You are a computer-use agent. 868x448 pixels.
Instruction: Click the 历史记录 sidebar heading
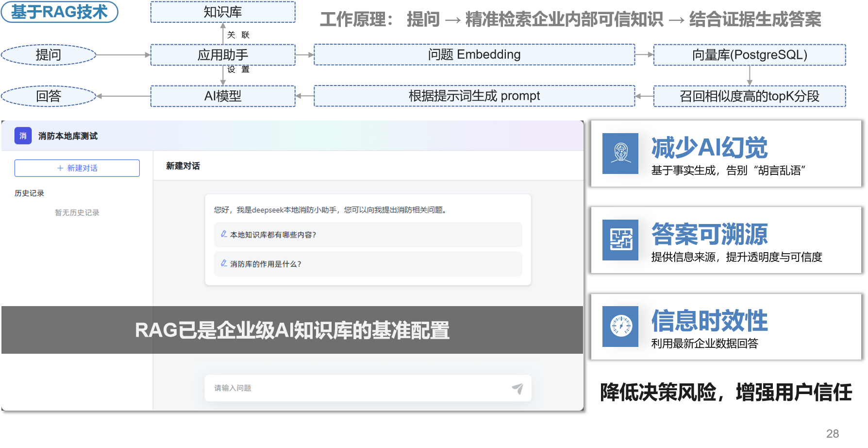(29, 193)
